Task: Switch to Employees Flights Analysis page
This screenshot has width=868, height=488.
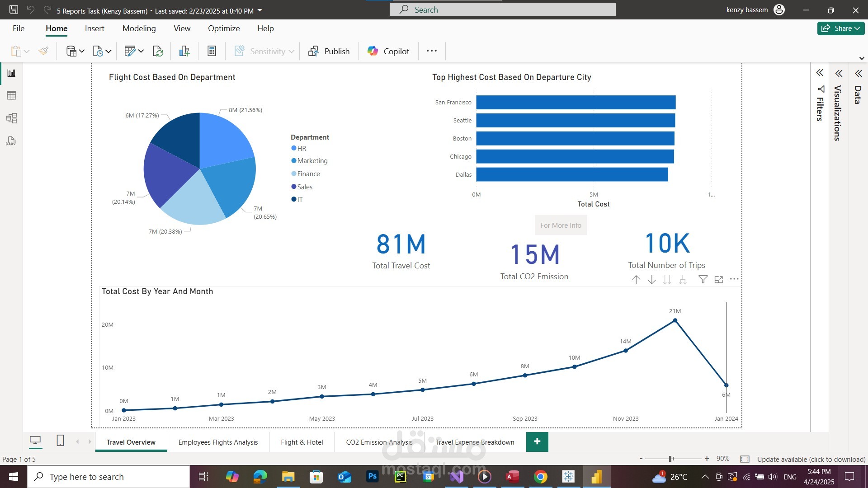Action: coord(218,442)
